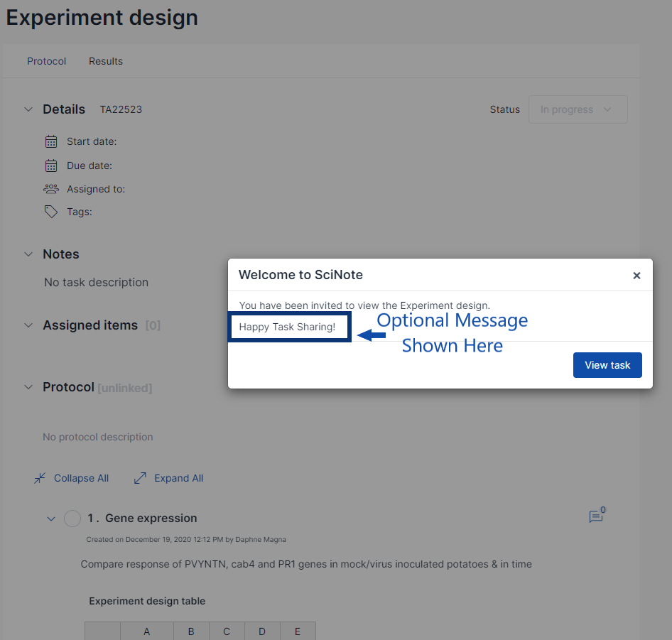Click the Due date calendar icon
672x640 pixels.
[51, 166]
